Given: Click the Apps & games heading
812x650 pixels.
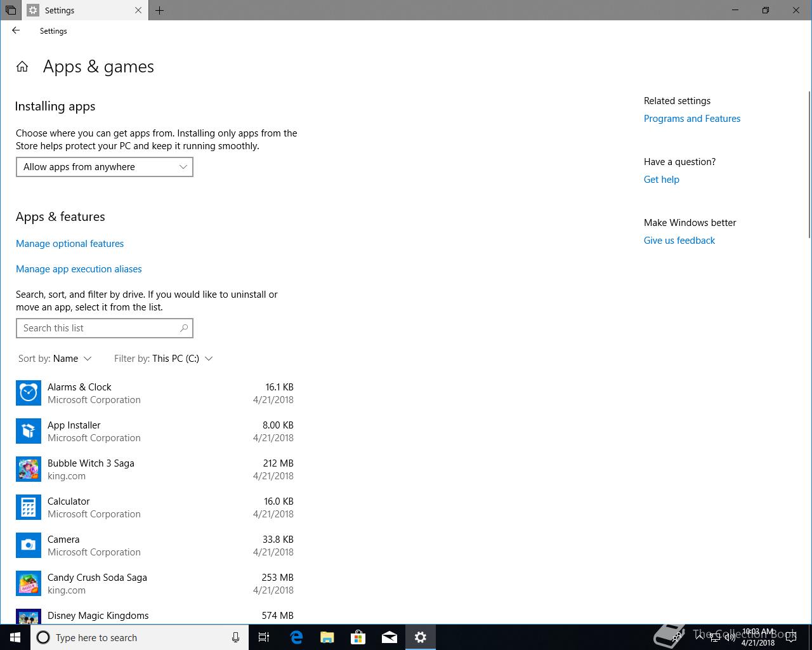Looking at the screenshot, I should [x=98, y=67].
